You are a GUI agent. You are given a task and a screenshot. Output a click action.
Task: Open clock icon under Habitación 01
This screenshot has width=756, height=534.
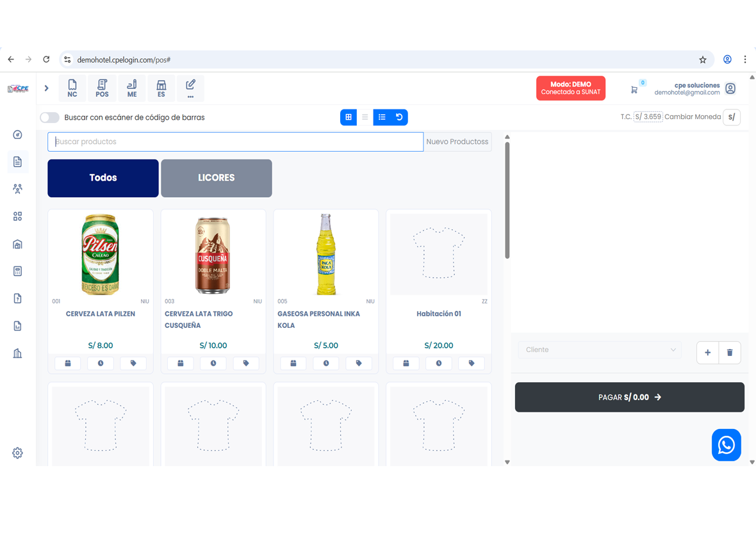pos(439,363)
